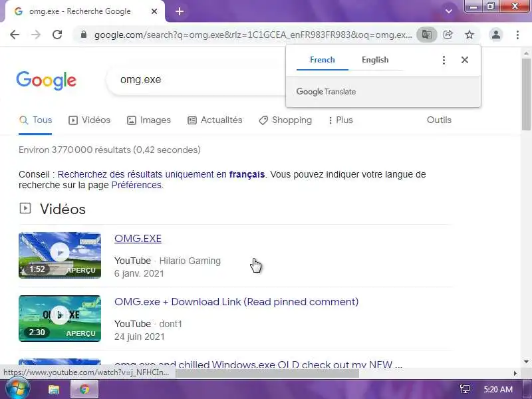
Task: Click the Chrome taskbar button
Action: tap(84, 390)
